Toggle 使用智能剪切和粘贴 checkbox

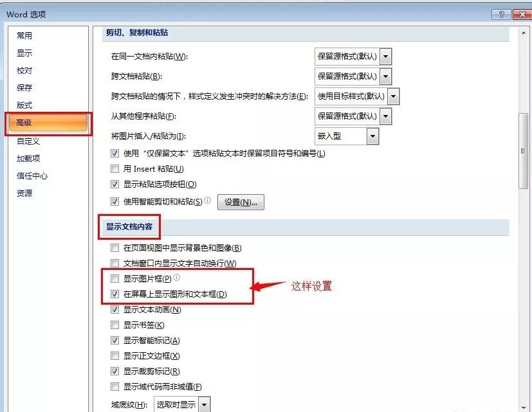tap(115, 201)
